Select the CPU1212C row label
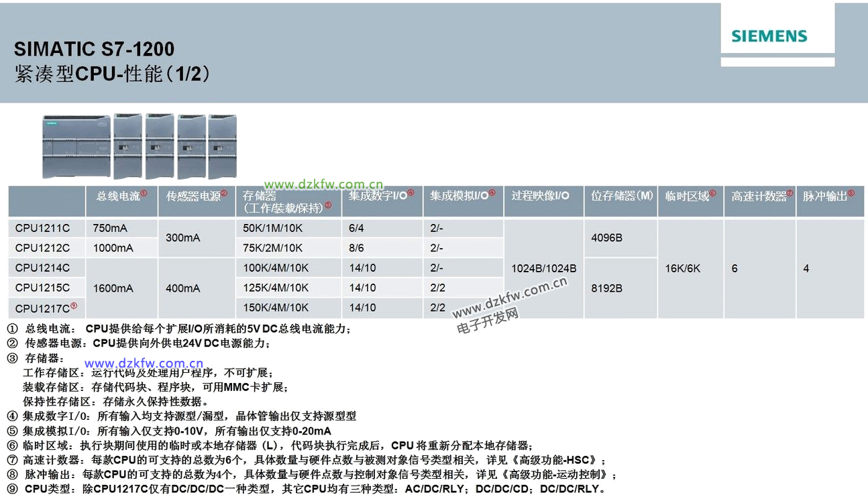Screen dimensions: 868x501 click(42, 248)
